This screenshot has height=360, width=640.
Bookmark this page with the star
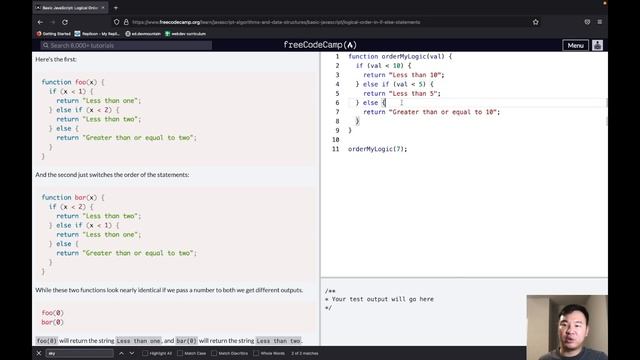(x=536, y=22)
